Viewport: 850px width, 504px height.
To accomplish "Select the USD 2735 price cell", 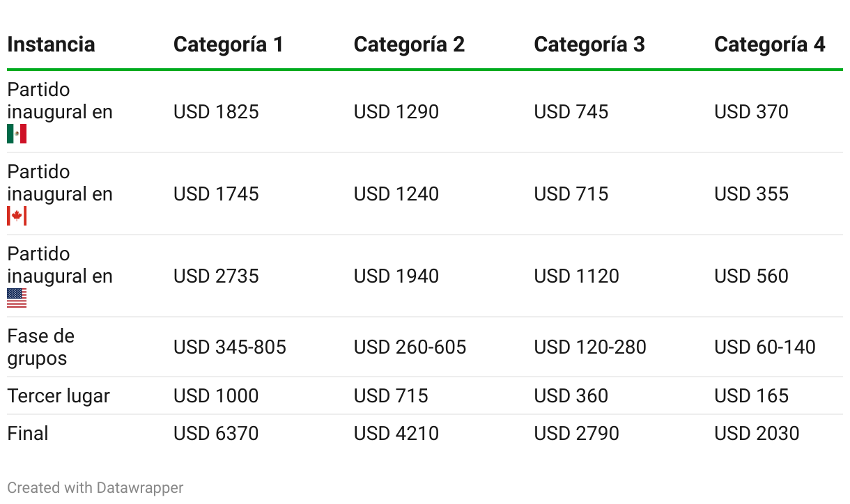I will pos(216,276).
